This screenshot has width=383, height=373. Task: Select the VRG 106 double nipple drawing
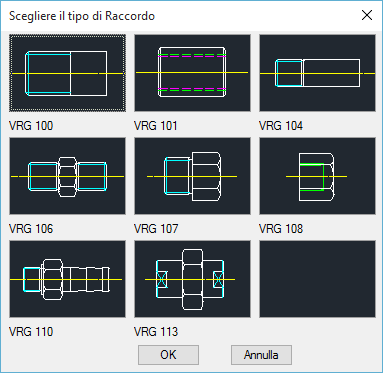pos(67,176)
